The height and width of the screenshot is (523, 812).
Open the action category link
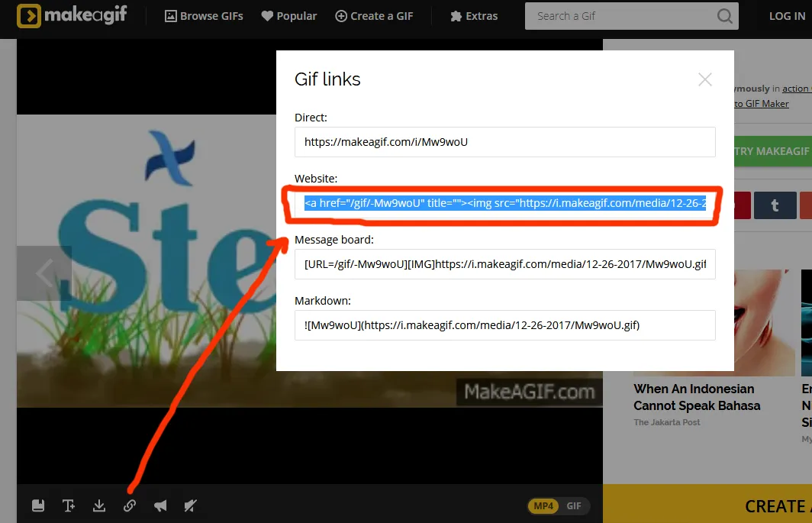(797, 89)
